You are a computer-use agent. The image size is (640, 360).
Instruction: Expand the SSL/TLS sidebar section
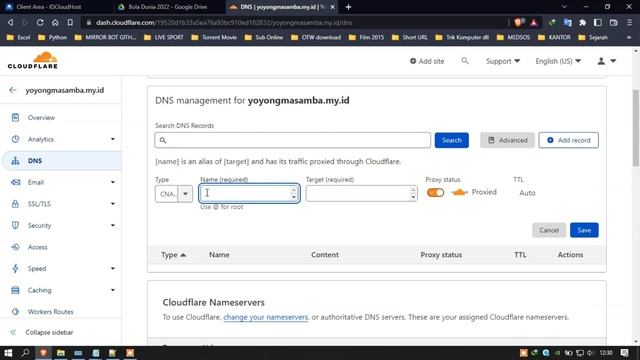click(113, 204)
